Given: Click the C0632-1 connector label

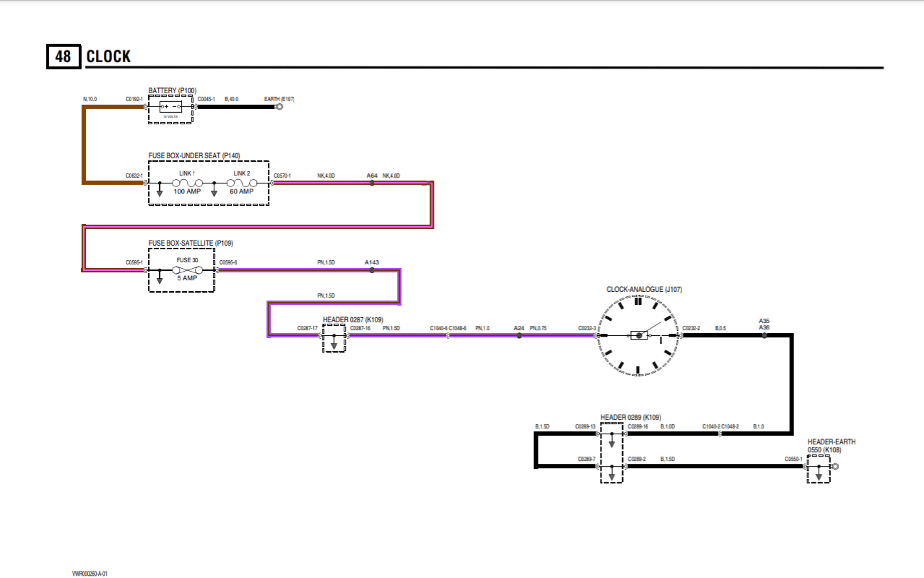Looking at the screenshot, I should (134, 176).
